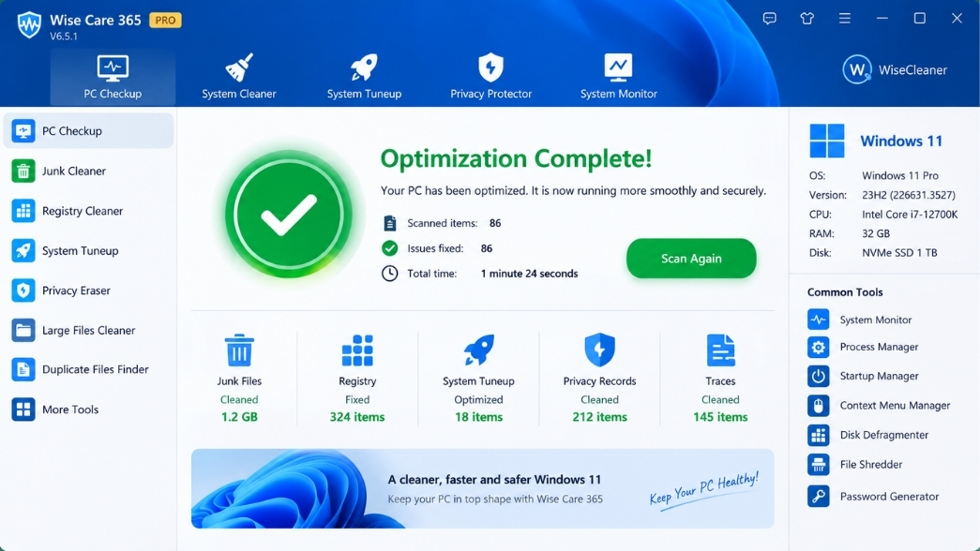Image resolution: width=980 pixels, height=551 pixels.
Task: Click the Privacy Records shield icon
Action: (x=599, y=350)
